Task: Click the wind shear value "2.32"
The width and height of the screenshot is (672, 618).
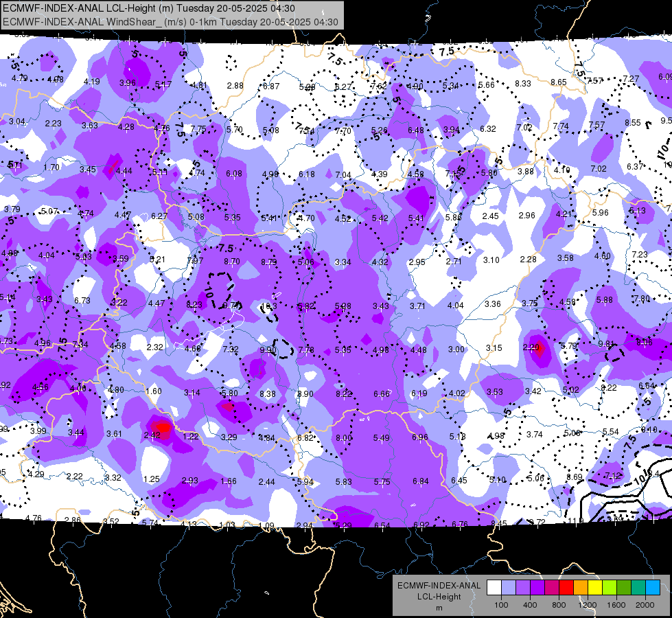Action: coord(154,347)
